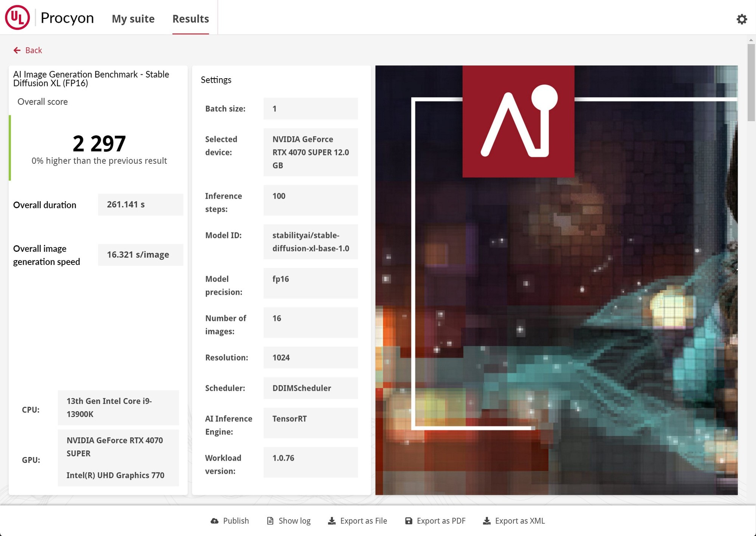Export the result as XML

coord(514,521)
